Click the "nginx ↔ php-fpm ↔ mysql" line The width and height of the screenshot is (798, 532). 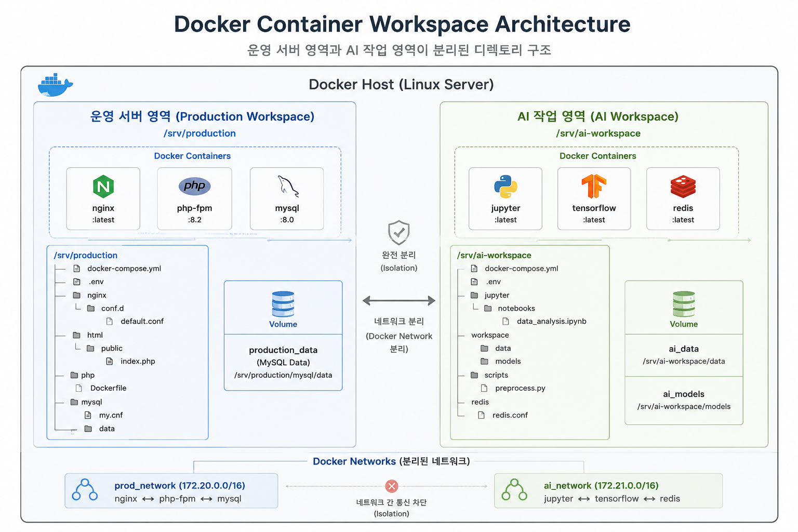pos(178,499)
